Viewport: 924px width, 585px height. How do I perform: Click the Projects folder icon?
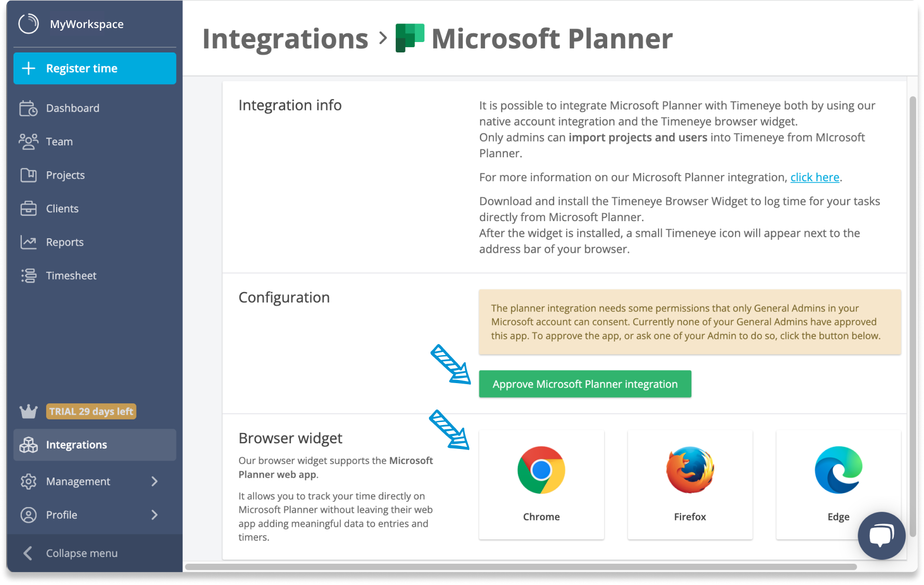(x=29, y=175)
